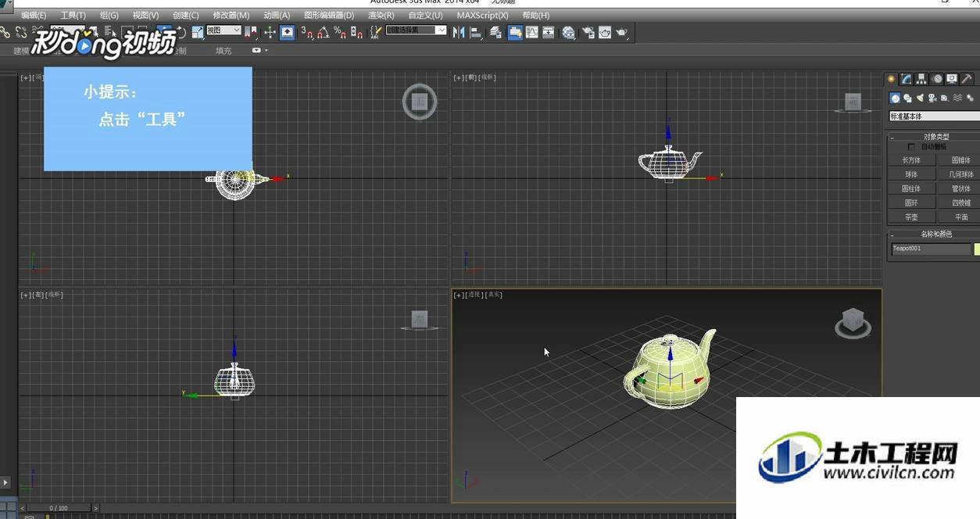This screenshot has height=519, width=980.
Task: Open Edit Named Selection Sets
Action: (375, 33)
